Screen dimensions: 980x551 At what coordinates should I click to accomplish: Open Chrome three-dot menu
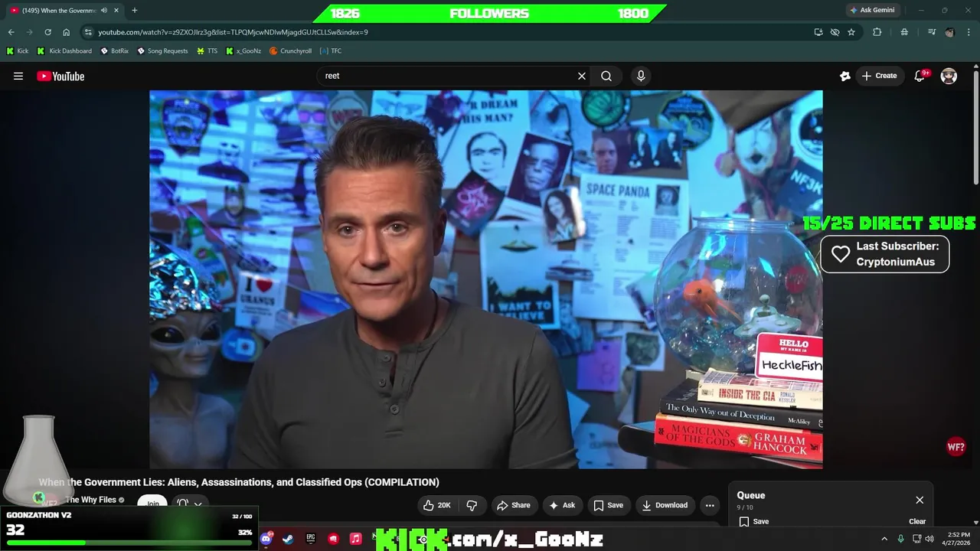[969, 32]
